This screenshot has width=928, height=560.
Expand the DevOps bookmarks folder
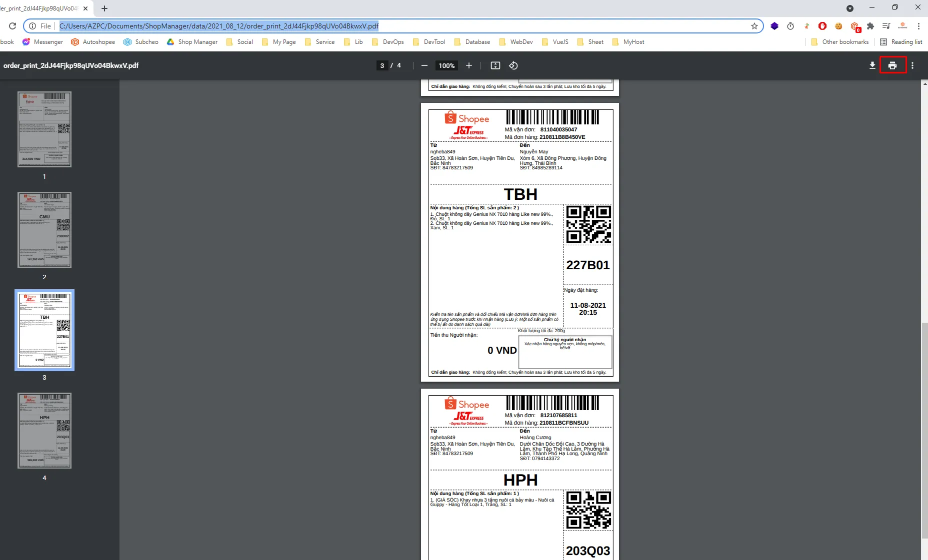387,42
